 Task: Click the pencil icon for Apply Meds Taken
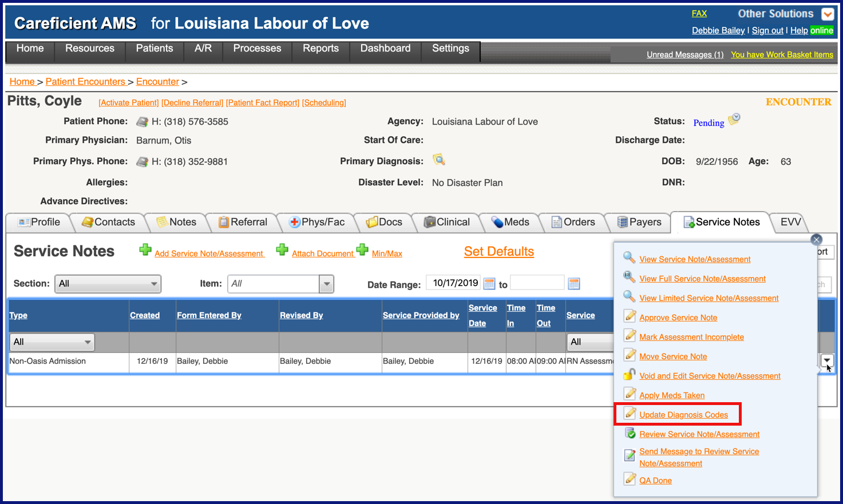tap(630, 394)
